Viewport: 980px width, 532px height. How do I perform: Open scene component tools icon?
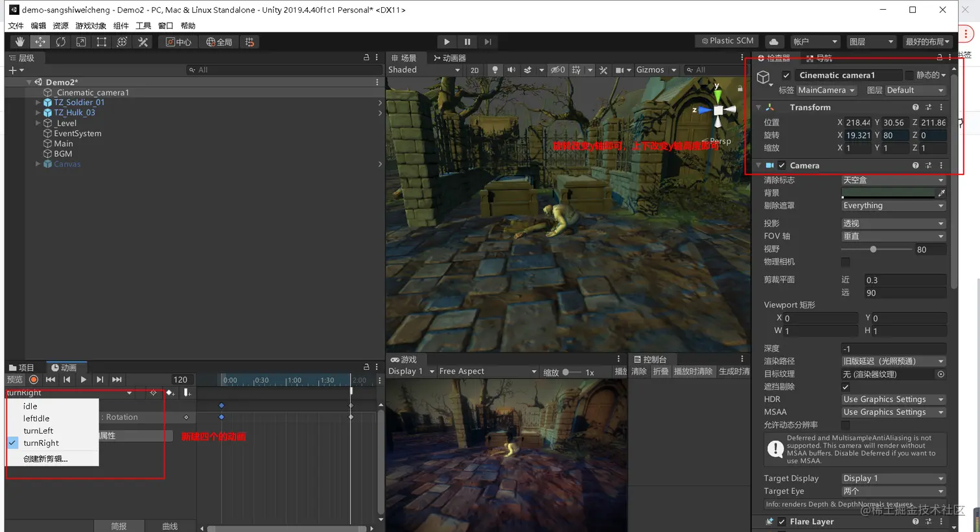pyautogui.click(x=603, y=70)
